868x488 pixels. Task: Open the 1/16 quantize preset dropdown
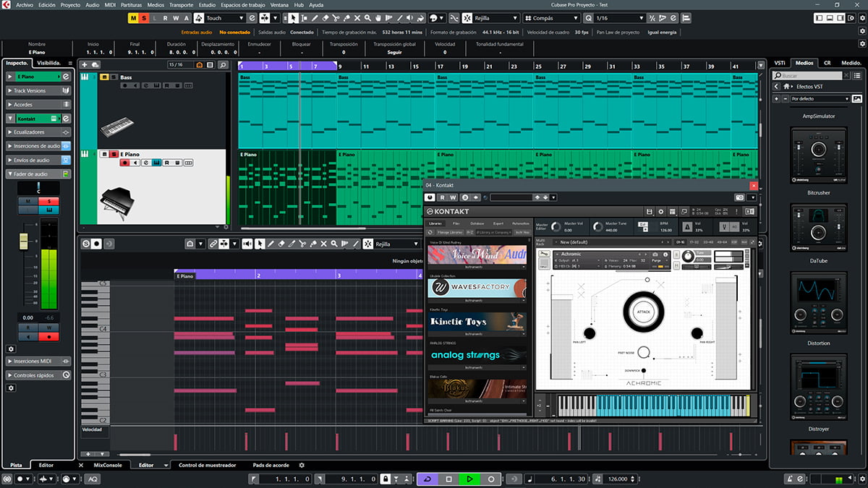618,17
